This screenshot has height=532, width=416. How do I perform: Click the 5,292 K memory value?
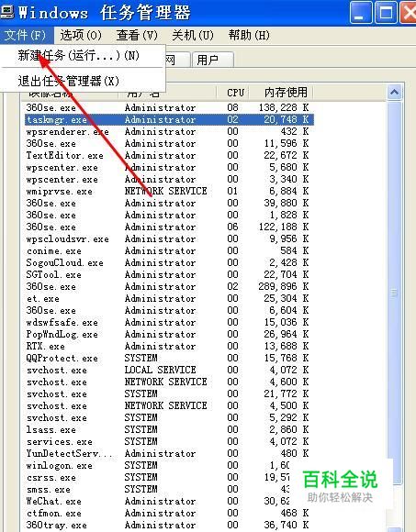click(x=289, y=417)
